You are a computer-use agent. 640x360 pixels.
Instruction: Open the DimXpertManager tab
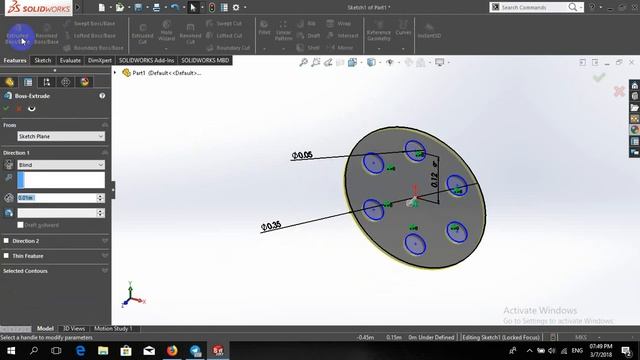tap(66, 82)
